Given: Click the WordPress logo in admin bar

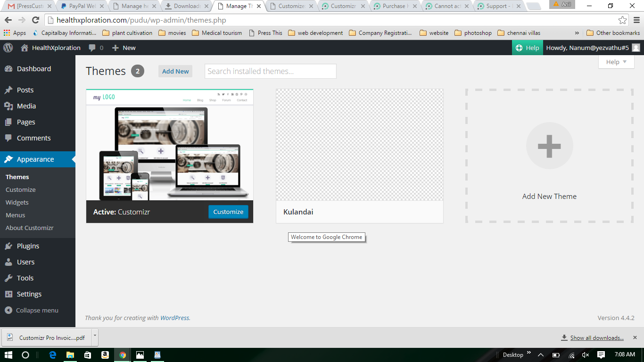Looking at the screenshot, I should pyautogui.click(x=8, y=48).
